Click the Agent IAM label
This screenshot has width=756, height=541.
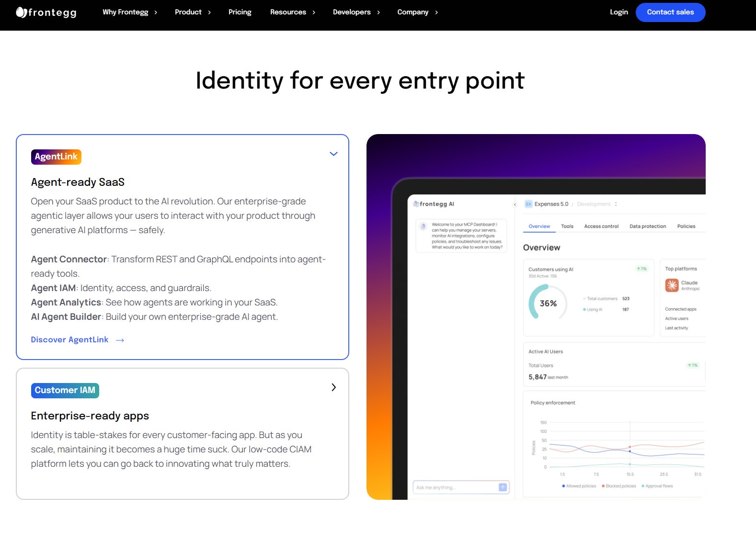pyautogui.click(x=53, y=288)
